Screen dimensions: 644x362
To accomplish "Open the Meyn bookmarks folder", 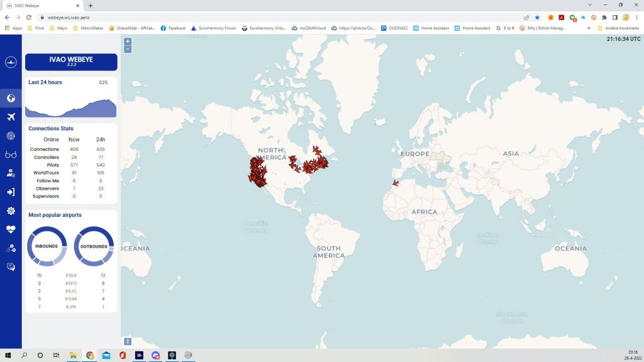I will [61, 28].
